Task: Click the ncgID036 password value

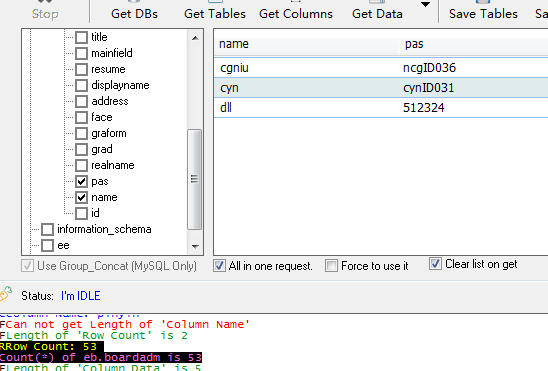Action: [429, 68]
